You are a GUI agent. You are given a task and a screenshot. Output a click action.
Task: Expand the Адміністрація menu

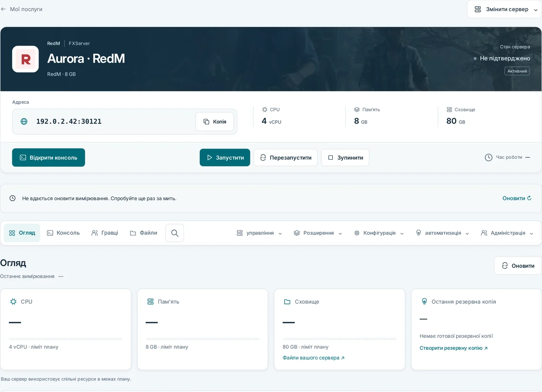(x=507, y=233)
